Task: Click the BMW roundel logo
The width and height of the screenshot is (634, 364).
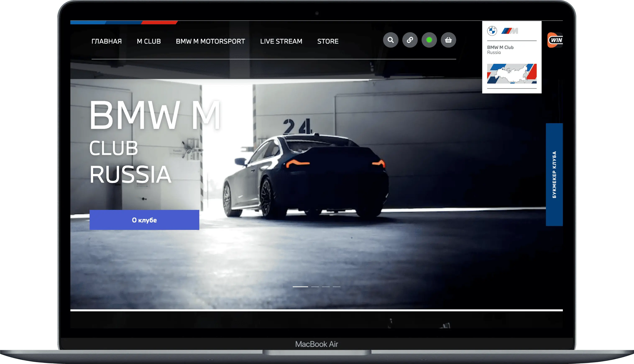Action: coord(492,31)
